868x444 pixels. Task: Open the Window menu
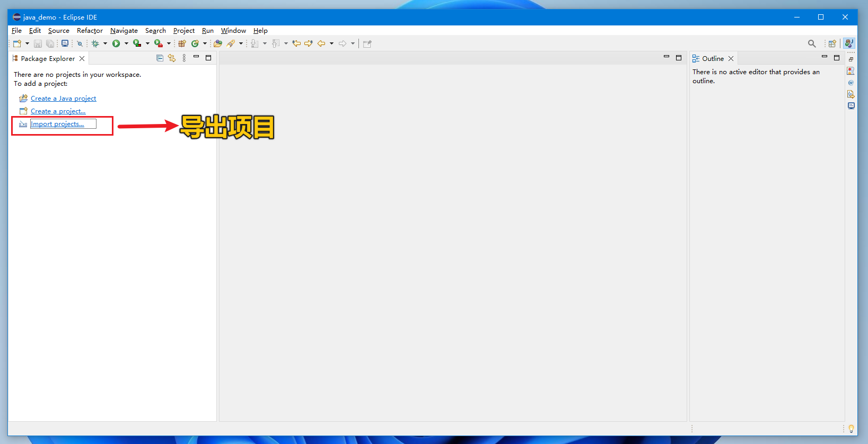click(x=233, y=31)
